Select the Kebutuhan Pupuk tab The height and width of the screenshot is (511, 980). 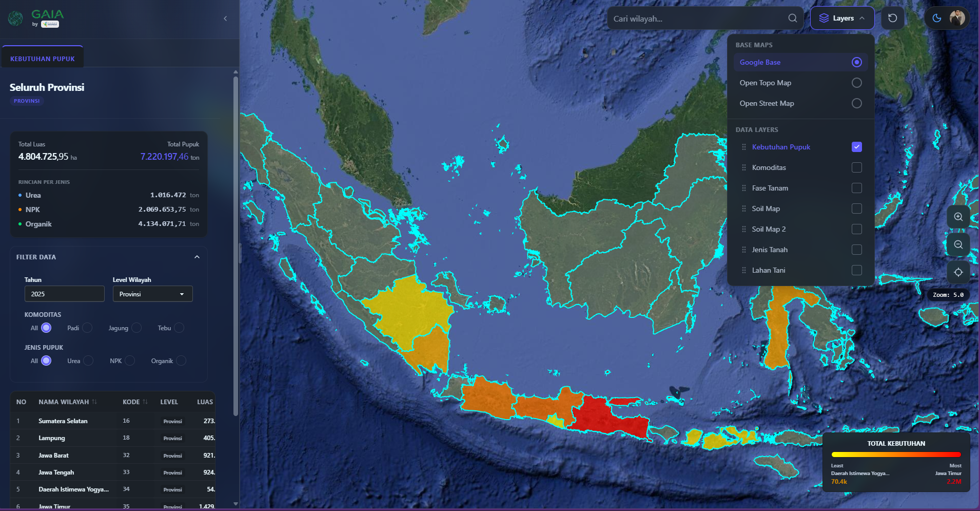tap(43, 59)
